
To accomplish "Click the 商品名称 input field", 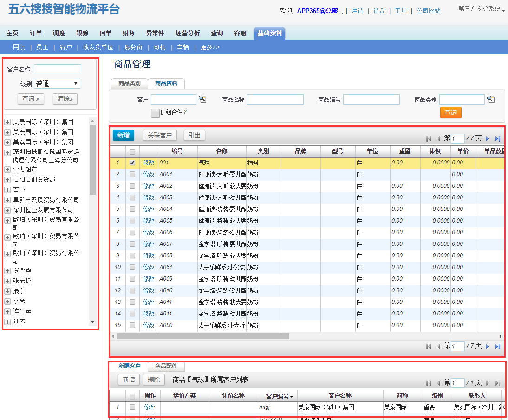I will tap(275, 99).
